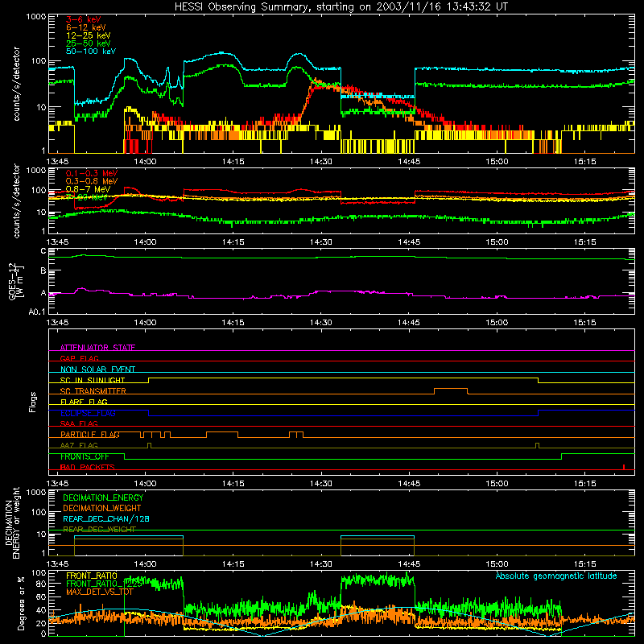Click the SC_TRANSMITTER flag label

point(93,391)
